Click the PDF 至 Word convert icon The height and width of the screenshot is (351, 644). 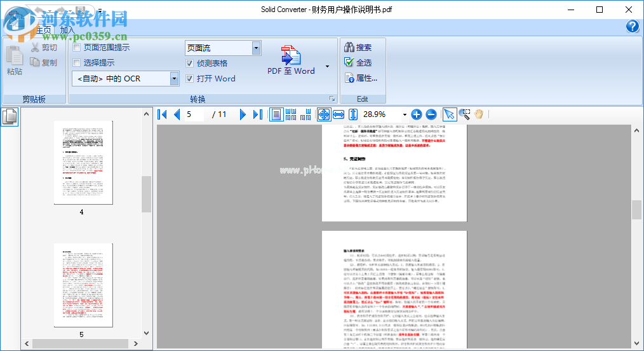(291, 55)
